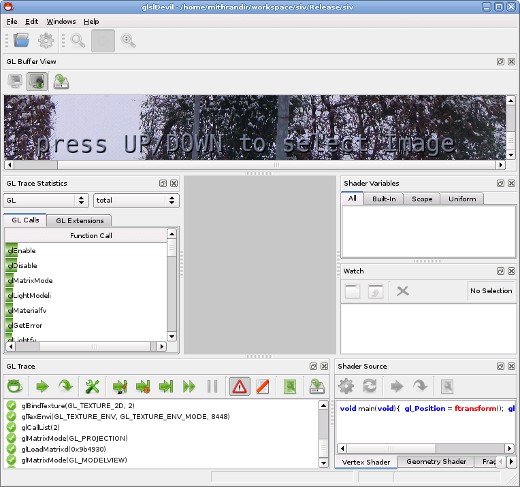This screenshot has width=520, height=487.
Task: Open the total dropdown in Trace Statistics
Action: coord(136,200)
